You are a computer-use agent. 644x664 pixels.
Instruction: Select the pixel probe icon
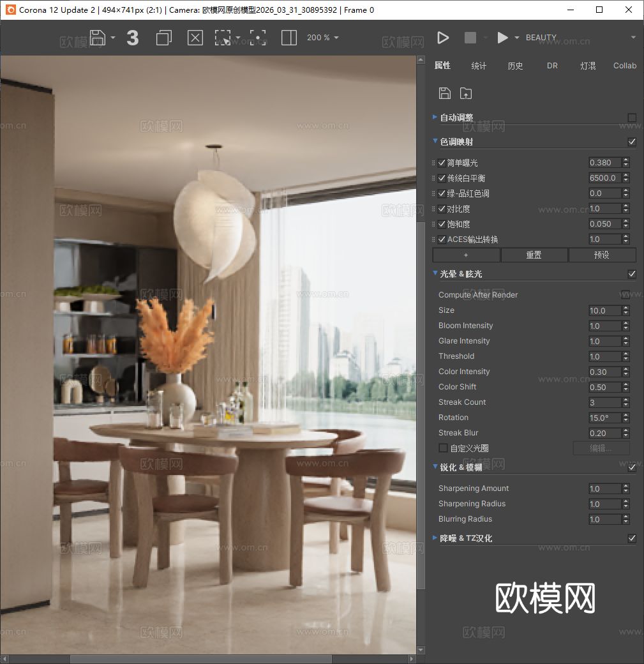point(258,38)
